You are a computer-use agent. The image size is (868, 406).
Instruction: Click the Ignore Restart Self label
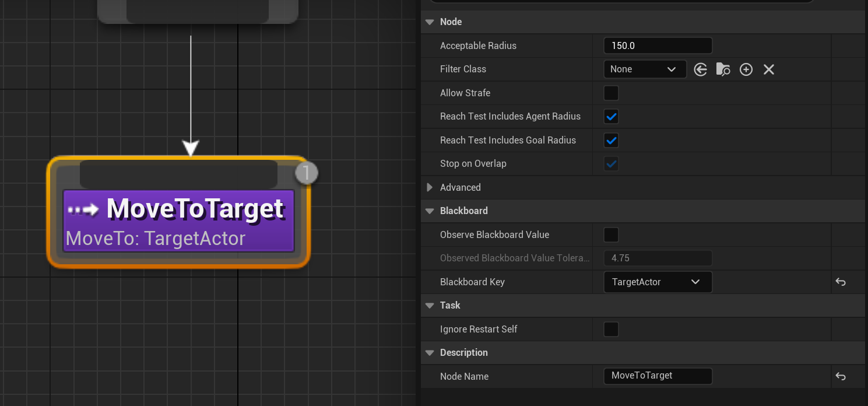(x=479, y=329)
